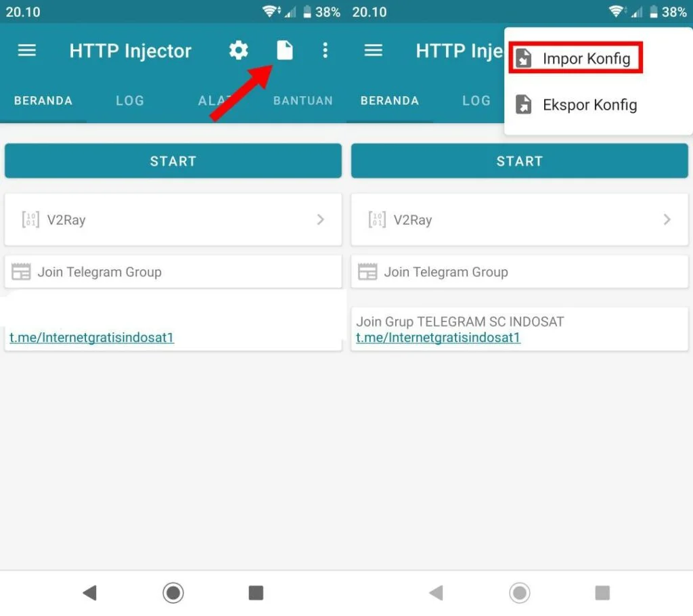Tap Wi-Fi status icon in right screen
Image resolution: width=693 pixels, height=616 pixels.
(617, 12)
